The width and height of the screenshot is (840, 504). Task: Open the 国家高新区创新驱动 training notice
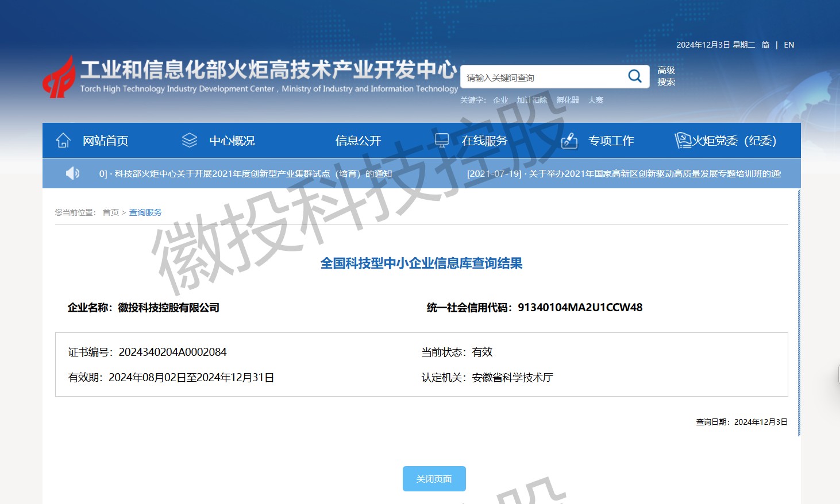[x=624, y=174]
